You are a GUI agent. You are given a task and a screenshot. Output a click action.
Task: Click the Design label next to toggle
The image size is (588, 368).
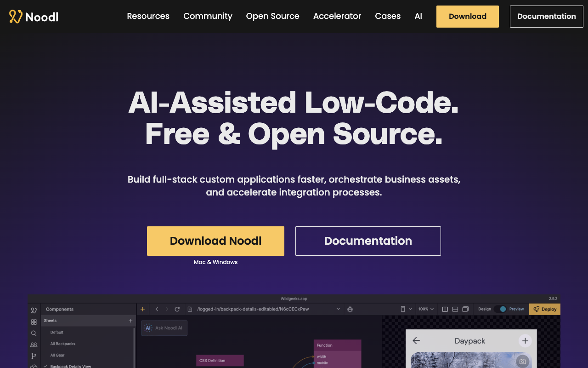(485, 309)
